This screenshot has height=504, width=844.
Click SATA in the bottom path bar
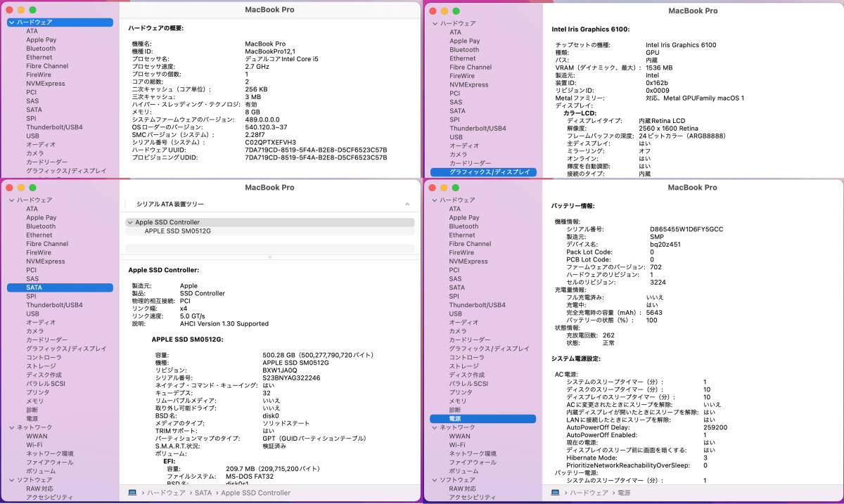(203, 493)
